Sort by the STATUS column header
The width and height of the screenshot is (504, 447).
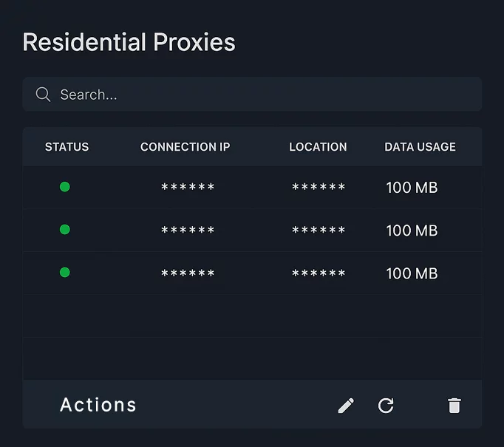pos(67,147)
